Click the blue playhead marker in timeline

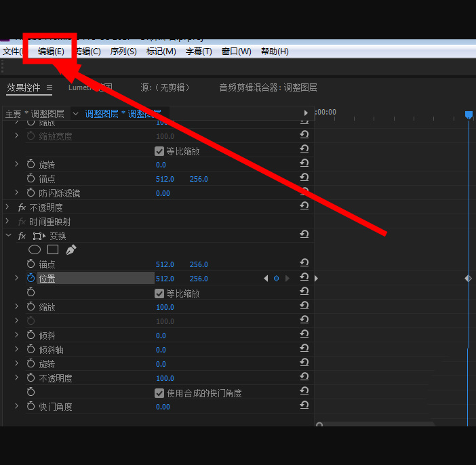pos(469,115)
